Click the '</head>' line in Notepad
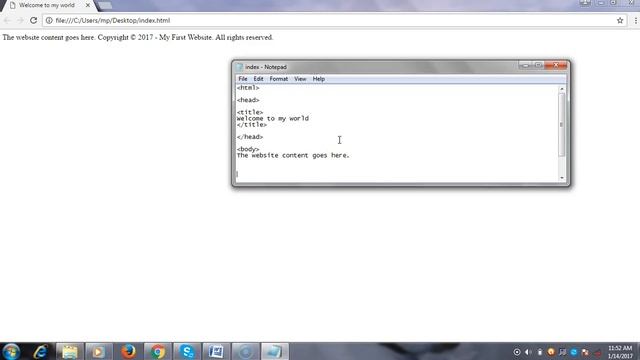The image size is (640, 360). pos(250,137)
